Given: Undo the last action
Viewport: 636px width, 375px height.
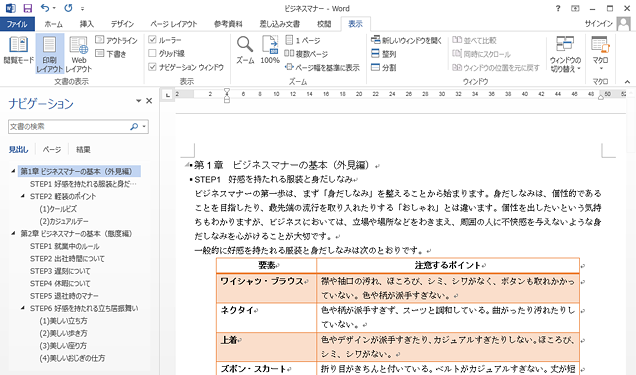Looking at the screenshot, I should click(x=45, y=8).
